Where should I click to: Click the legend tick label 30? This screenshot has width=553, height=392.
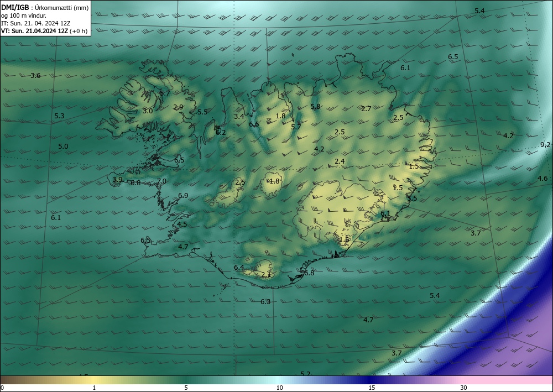point(464,388)
